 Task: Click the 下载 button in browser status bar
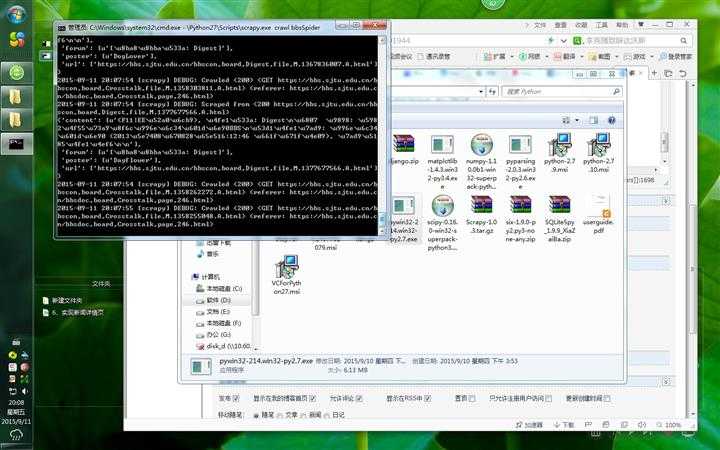click(x=564, y=425)
